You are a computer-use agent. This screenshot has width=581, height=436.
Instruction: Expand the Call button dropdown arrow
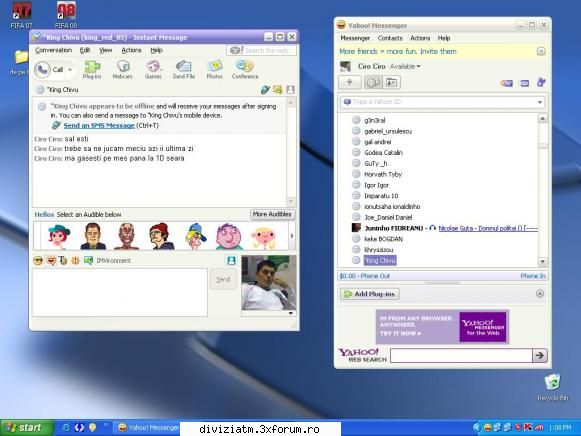coord(70,70)
